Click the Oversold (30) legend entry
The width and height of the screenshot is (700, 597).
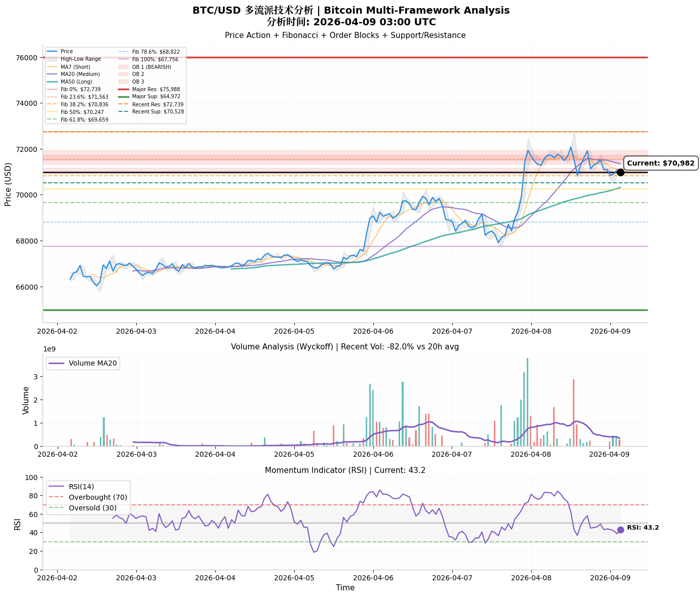(82, 508)
